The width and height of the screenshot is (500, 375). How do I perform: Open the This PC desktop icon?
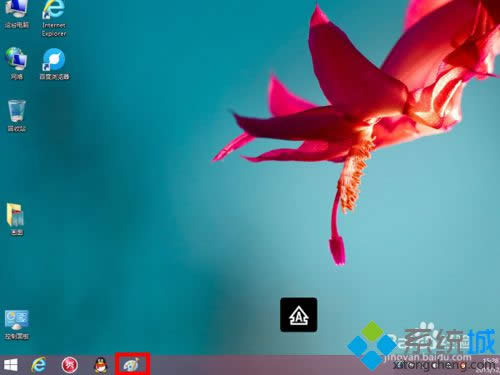[x=16, y=13]
